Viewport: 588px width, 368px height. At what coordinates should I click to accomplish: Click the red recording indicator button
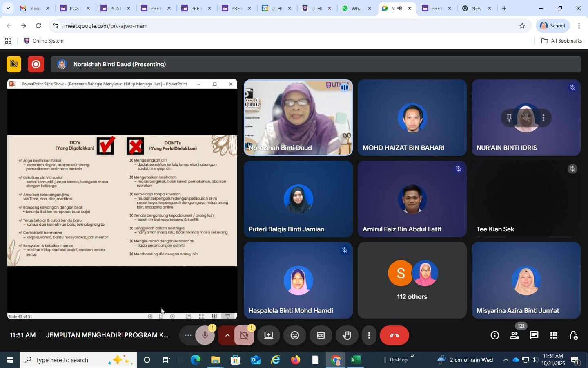(x=36, y=65)
